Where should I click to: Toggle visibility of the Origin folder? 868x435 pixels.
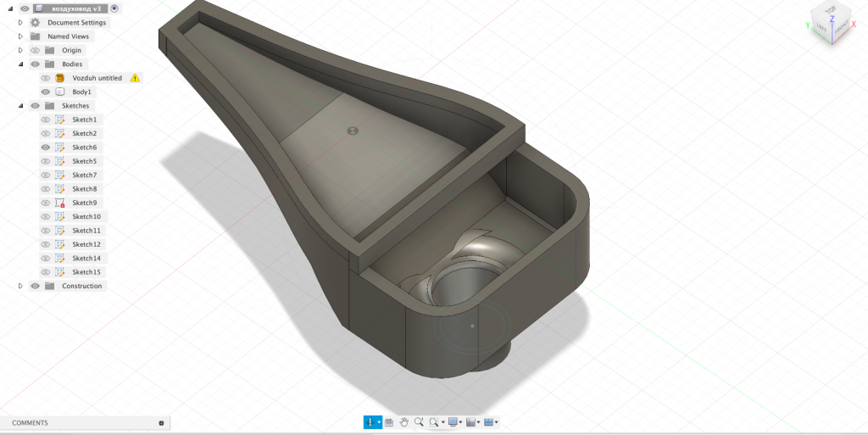click(x=35, y=50)
